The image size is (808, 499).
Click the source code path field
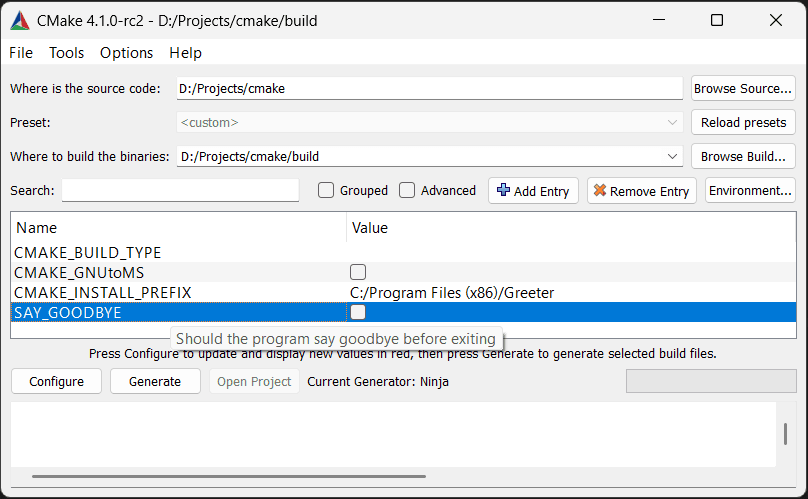[429, 88]
